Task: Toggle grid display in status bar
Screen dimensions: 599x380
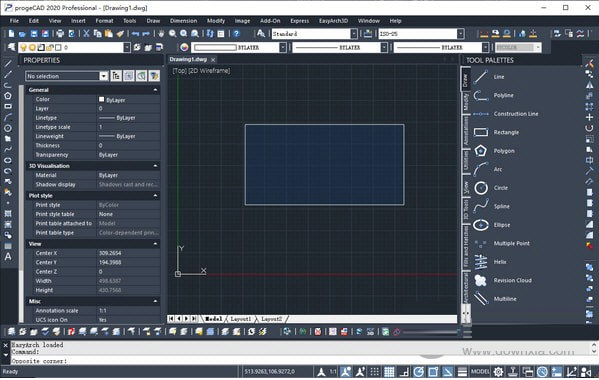Action: 389,372
